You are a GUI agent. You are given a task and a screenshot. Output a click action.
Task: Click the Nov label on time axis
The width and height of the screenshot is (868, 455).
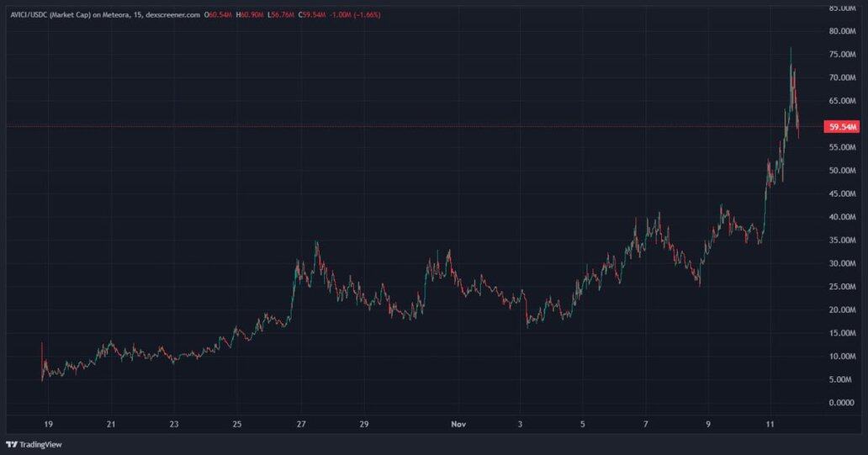coord(458,425)
